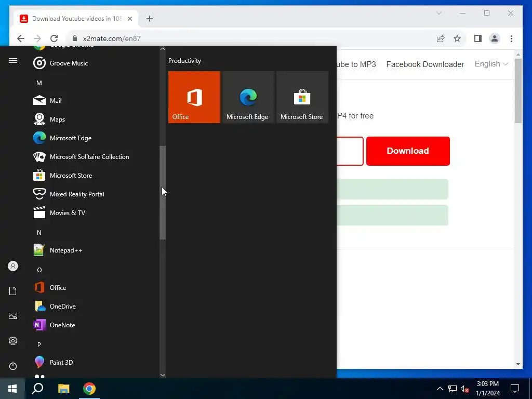Click the Start app list scrollbar thumb
Screen dimensions: 532x399
tap(163, 193)
